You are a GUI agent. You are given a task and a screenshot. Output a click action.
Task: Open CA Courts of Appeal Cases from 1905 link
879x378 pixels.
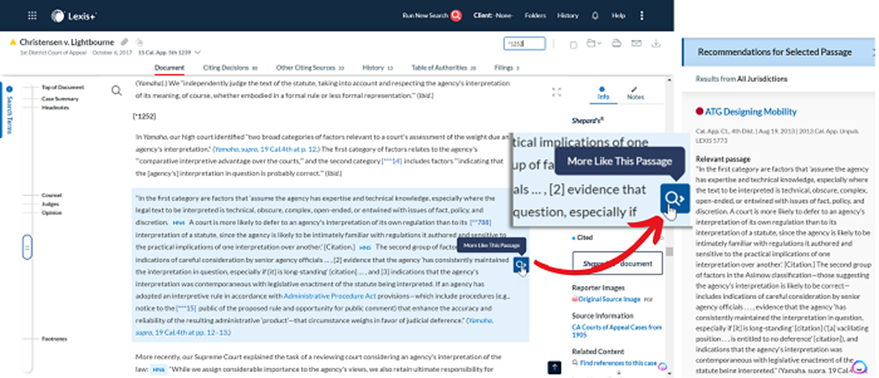click(x=617, y=331)
